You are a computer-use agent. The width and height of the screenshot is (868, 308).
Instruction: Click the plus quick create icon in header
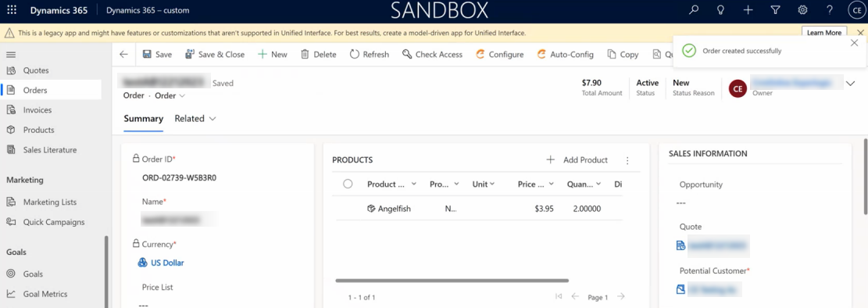coord(748,10)
